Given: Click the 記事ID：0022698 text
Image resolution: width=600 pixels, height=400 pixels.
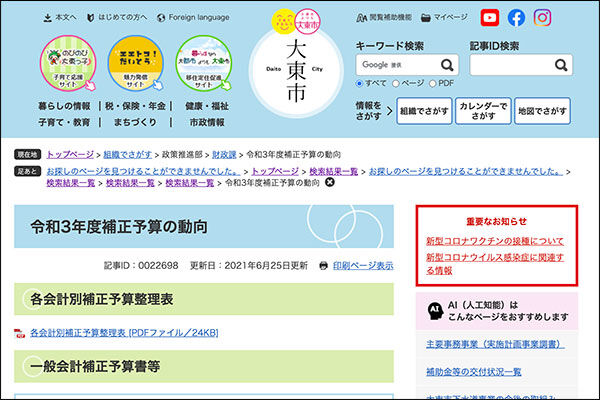Looking at the screenshot, I should pos(141,266).
